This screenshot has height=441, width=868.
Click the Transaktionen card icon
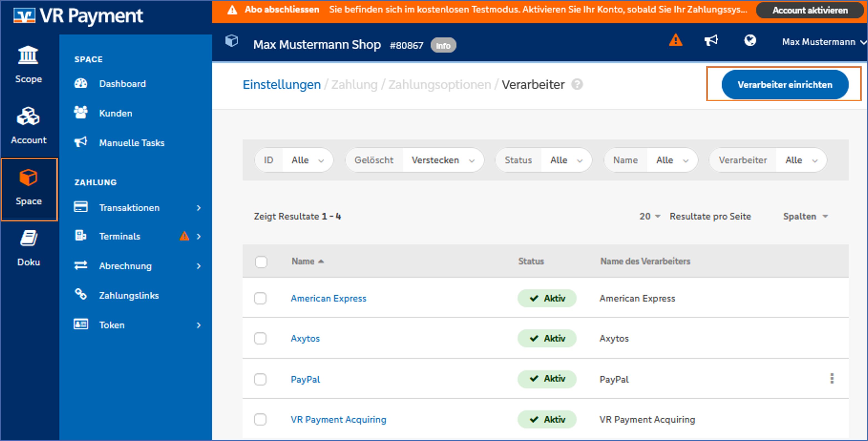(x=81, y=207)
